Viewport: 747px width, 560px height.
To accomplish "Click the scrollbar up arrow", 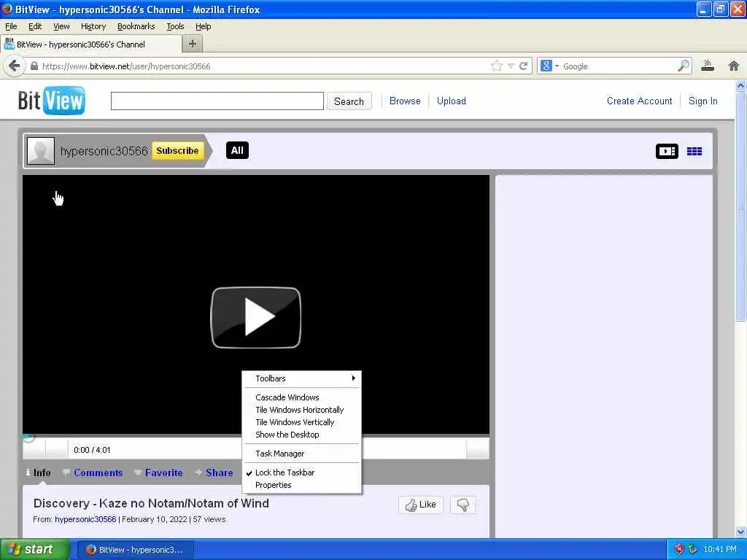I will (x=740, y=86).
